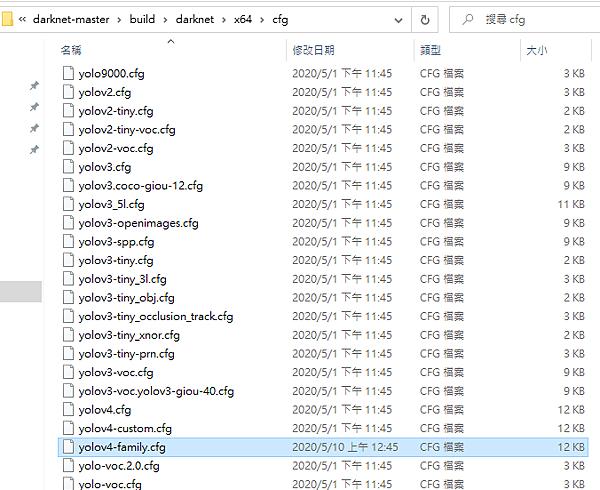Open the chevron after darknet breadcrumb
Viewport: 600px width, 490px height.
[x=224, y=20]
